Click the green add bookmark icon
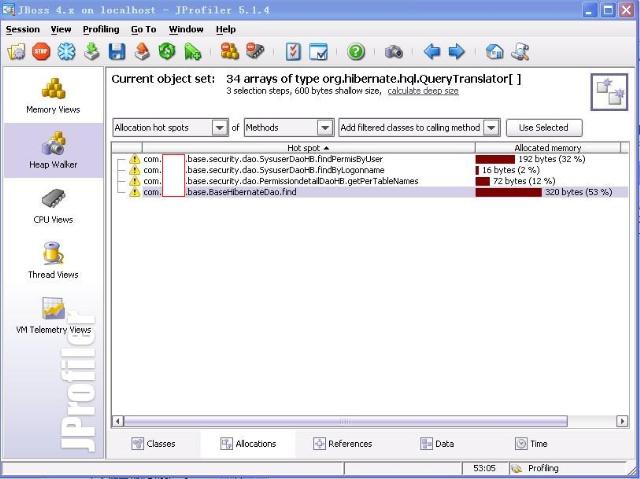Viewport: 640px width, 479px height. tap(192, 52)
